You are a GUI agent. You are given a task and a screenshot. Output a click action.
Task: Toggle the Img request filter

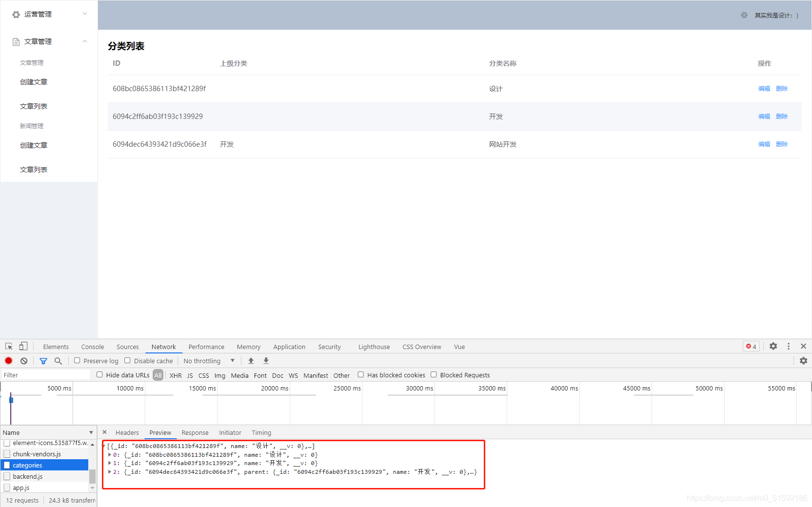tap(220, 375)
